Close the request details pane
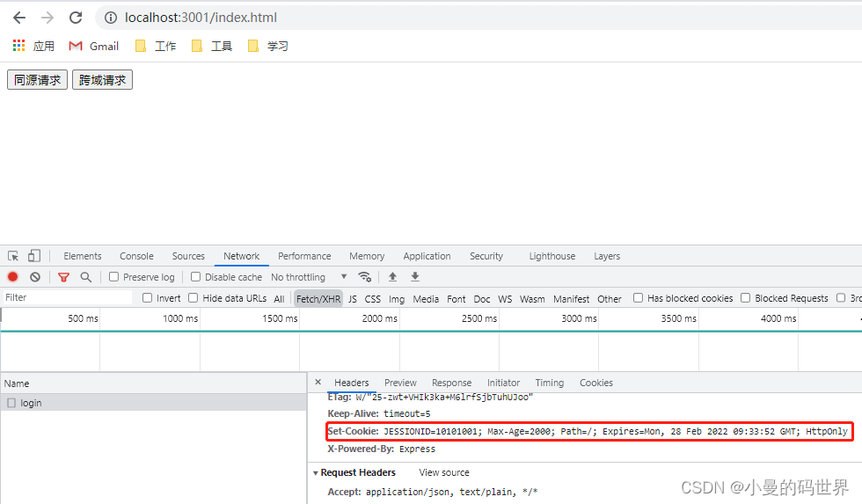Viewport: 862px width, 504px height. 318,383
